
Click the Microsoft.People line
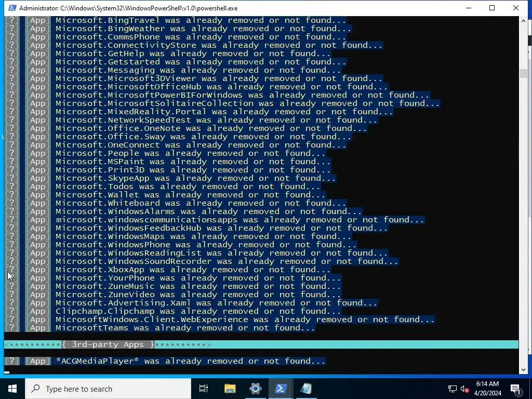coord(166,153)
